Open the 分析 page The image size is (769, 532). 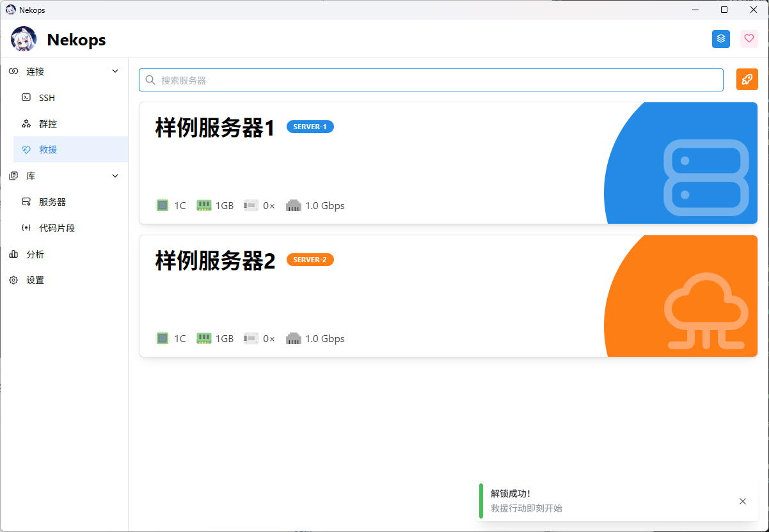coord(35,254)
